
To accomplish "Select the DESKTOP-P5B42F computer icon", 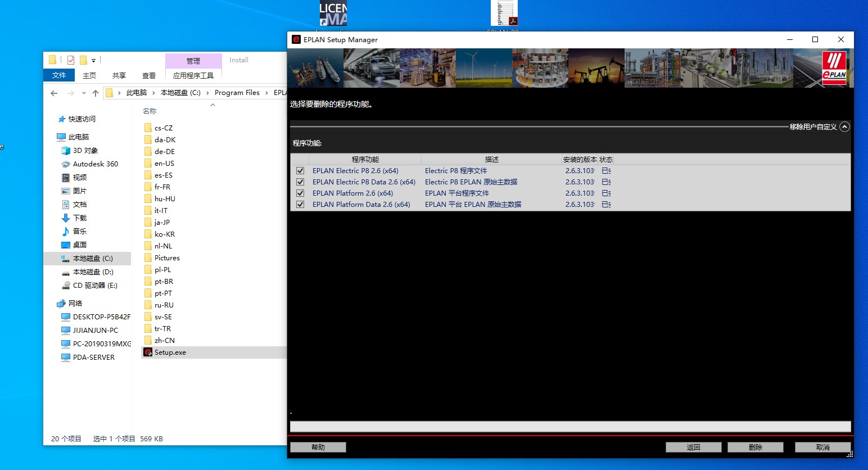I will [66, 317].
